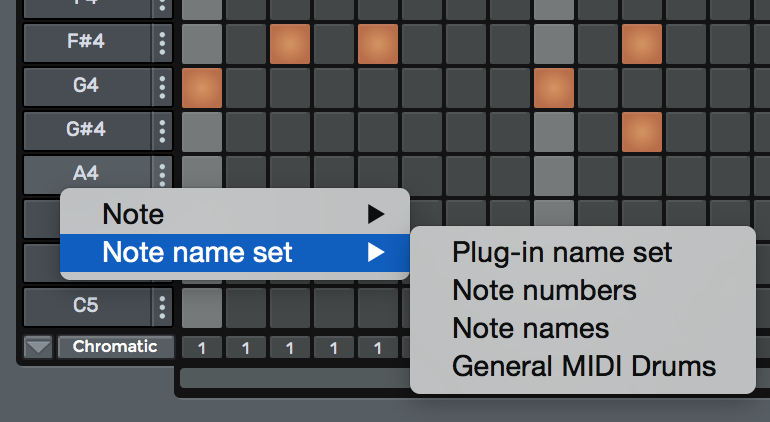Expand the triangle menu beside Chromatic

38,347
